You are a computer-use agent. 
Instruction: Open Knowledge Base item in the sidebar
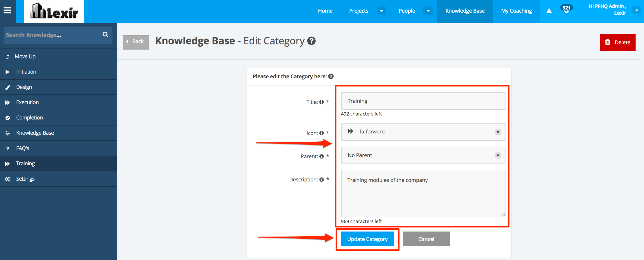(58, 133)
